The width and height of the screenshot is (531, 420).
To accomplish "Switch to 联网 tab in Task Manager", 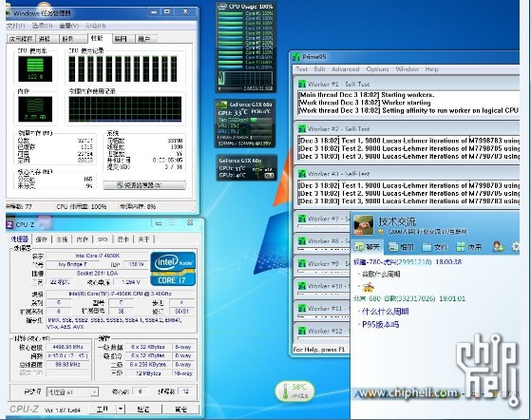I will (x=123, y=39).
